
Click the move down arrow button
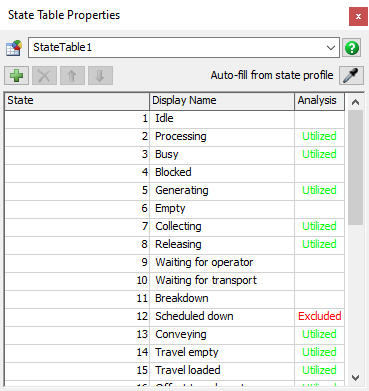pyautogui.click(x=100, y=75)
